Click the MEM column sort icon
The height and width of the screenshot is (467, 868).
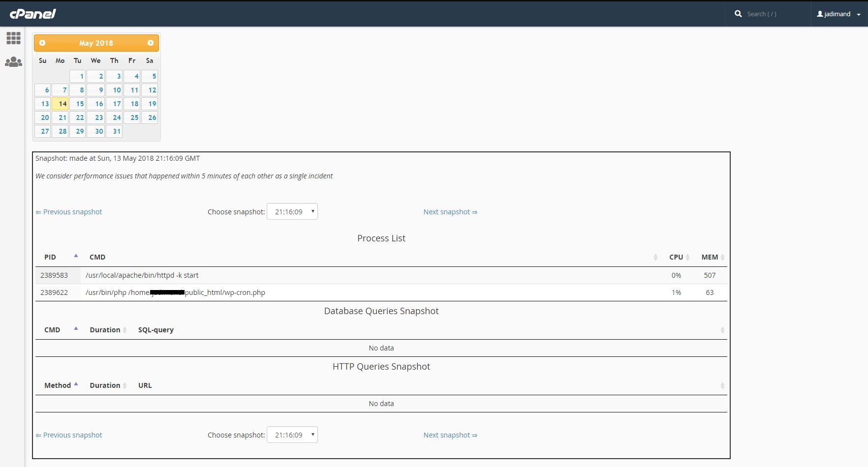723,257
